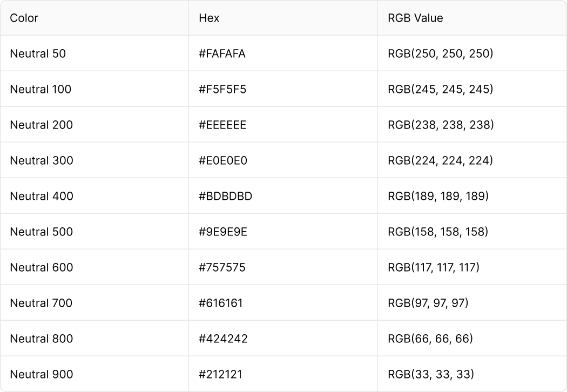This screenshot has width=567, height=392.
Task: Click hex value #F5F5F5
Action: pyautogui.click(x=222, y=89)
